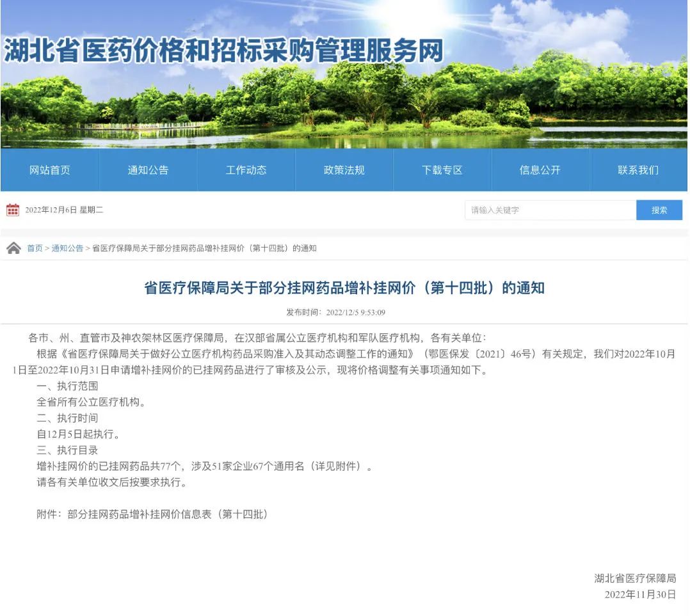Click the landscape banner image of trees
Image resolution: width=690 pixels, height=616 pixels.
(x=344, y=74)
